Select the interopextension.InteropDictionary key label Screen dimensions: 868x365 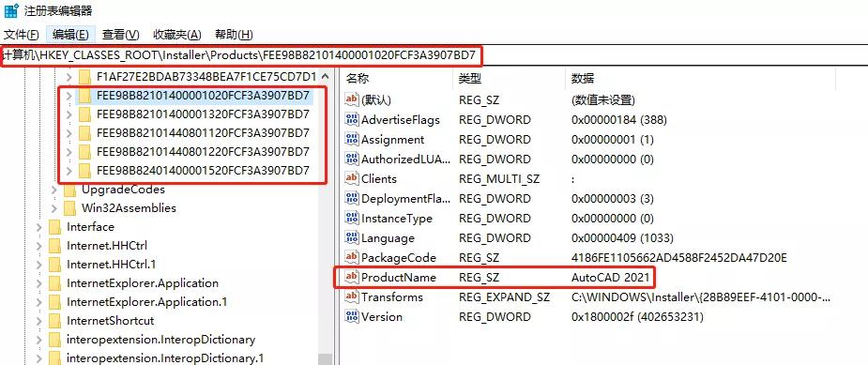tap(160, 340)
